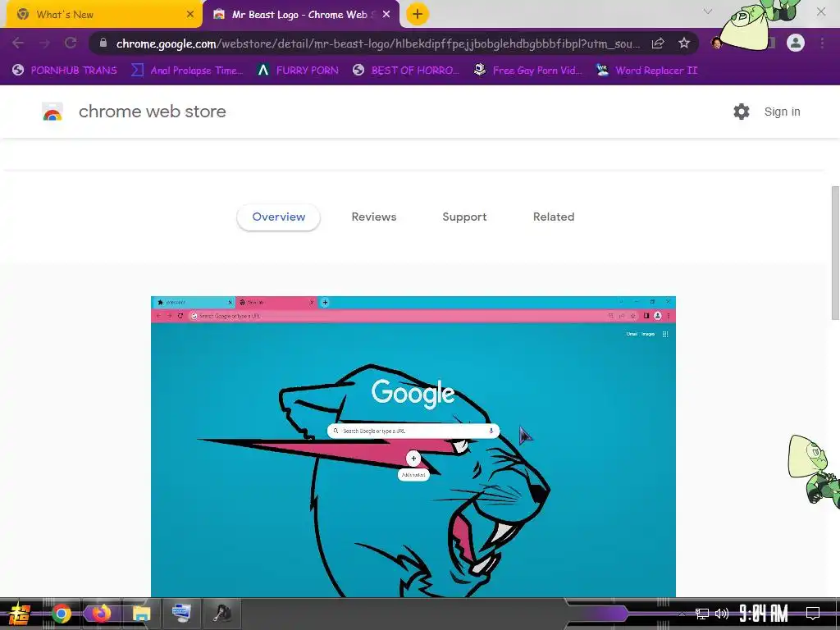Show hidden system tray icons

click(x=682, y=614)
